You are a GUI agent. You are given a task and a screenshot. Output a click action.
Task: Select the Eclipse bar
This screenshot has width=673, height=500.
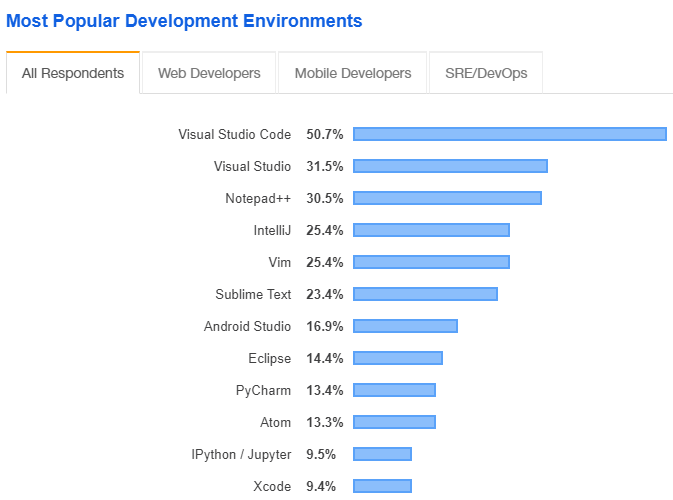click(x=398, y=358)
